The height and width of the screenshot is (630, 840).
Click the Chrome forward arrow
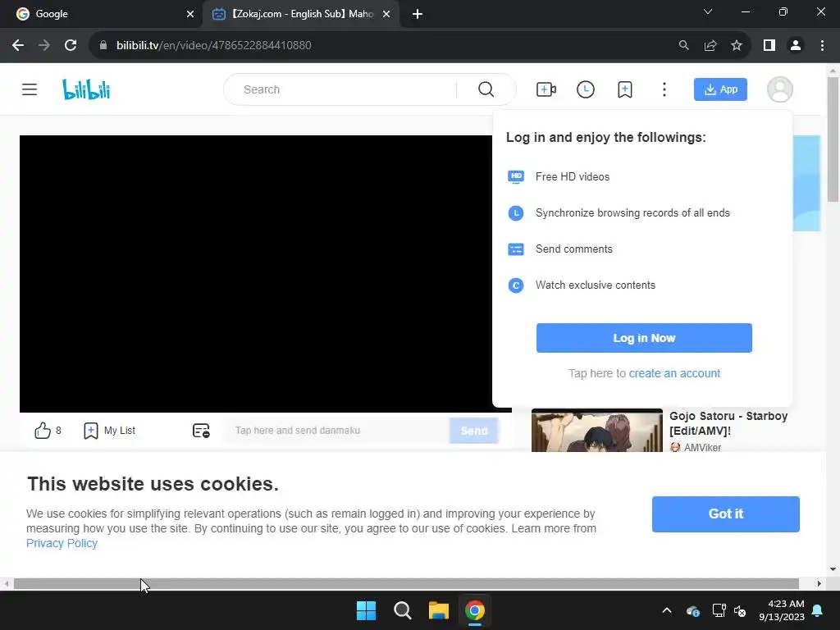click(x=44, y=46)
